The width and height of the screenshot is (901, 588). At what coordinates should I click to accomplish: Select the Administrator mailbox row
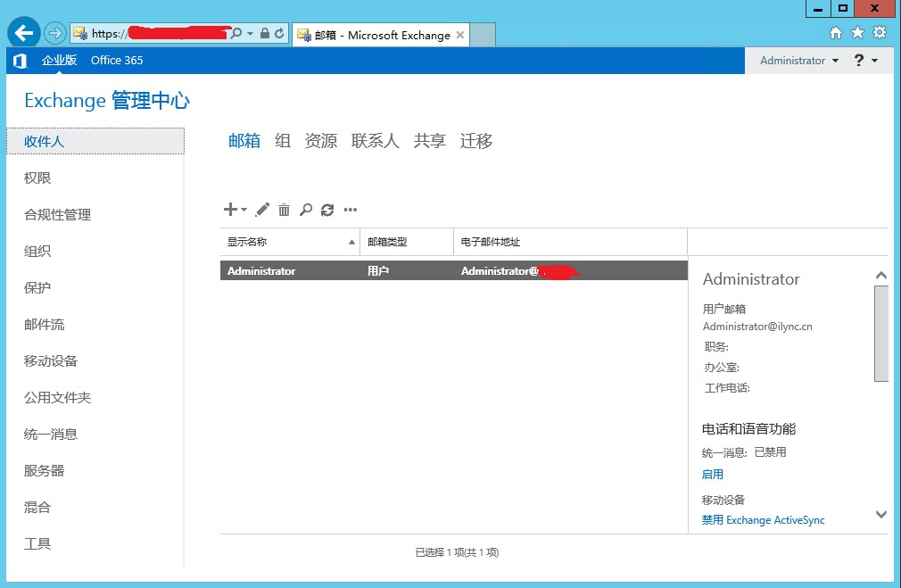pyautogui.click(x=454, y=270)
